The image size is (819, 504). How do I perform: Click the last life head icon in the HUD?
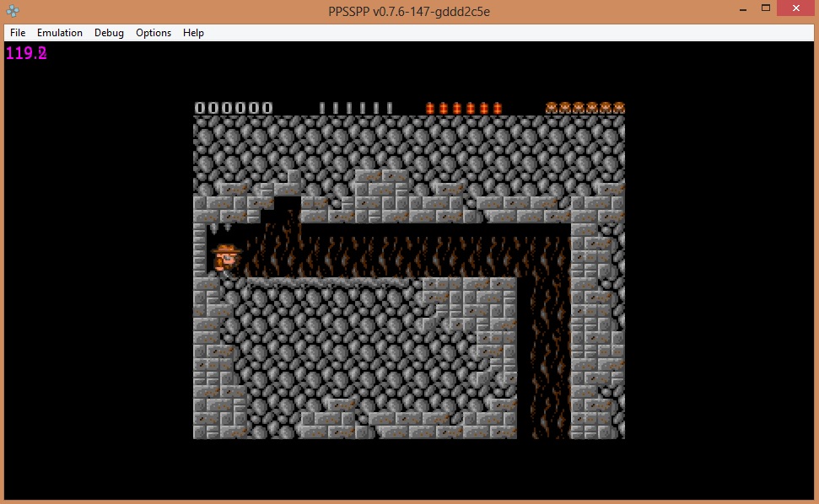(x=619, y=108)
